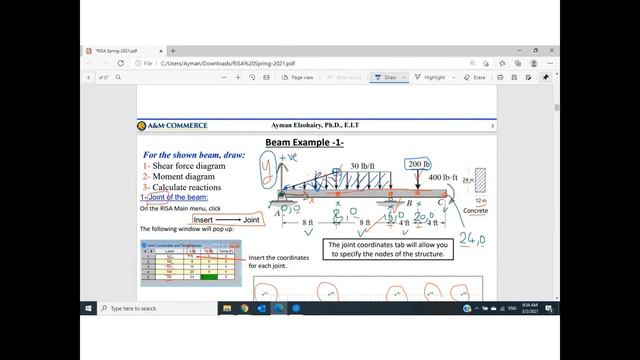Open Outlook from the taskbar

pos(262,308)
